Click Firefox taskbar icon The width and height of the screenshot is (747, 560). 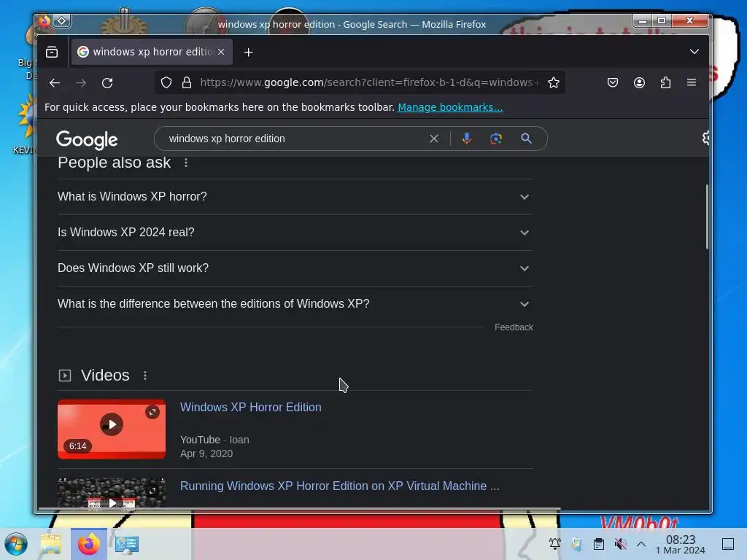[89, 544]
